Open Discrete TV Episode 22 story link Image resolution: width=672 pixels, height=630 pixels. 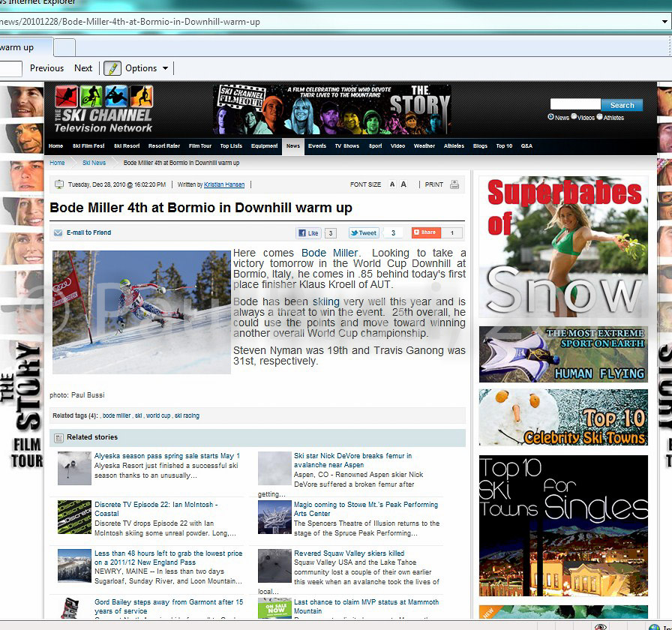coord(156,509)
